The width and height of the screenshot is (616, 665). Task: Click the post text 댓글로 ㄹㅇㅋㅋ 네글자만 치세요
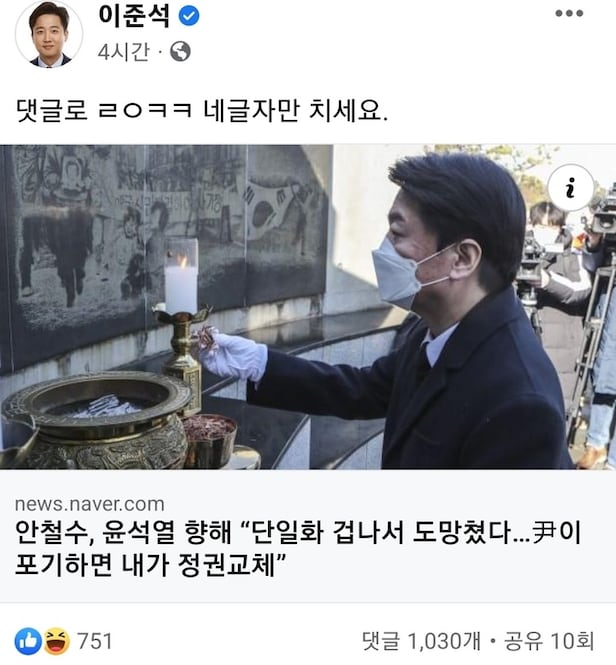202,111
